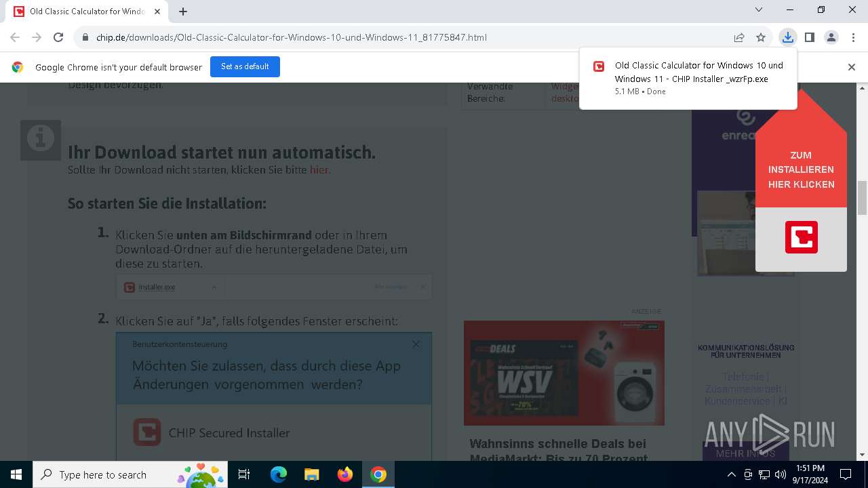Open the Chrome downloads toolbar icon
868x488 pixels.
[x=787, y=37]
